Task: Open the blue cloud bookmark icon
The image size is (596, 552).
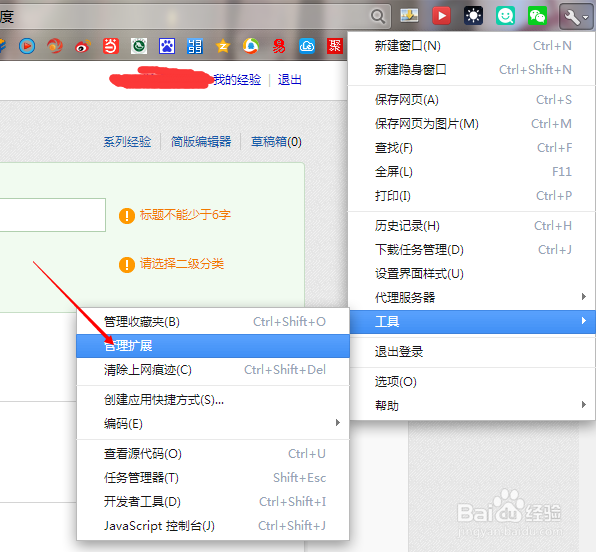Action: click(x=307, y=46)
